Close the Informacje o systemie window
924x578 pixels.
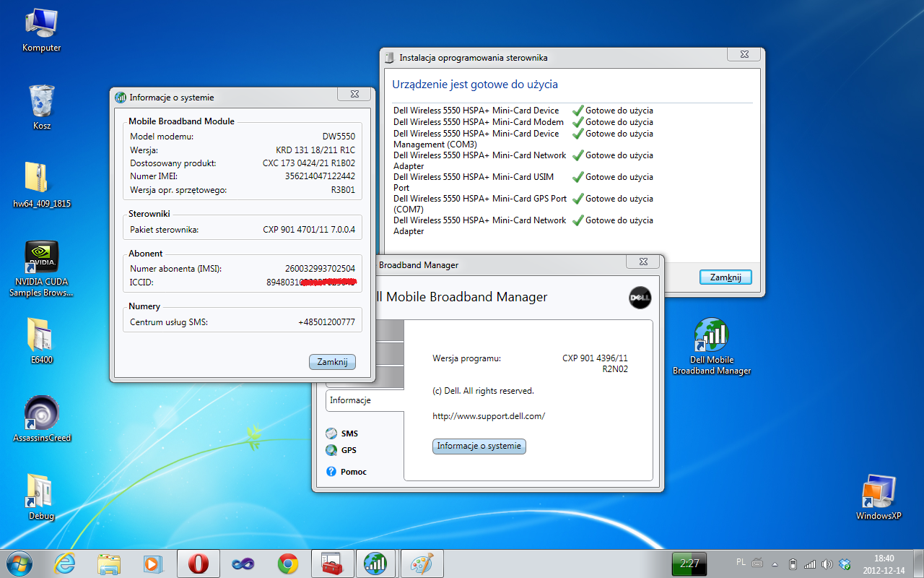point(354,94)
